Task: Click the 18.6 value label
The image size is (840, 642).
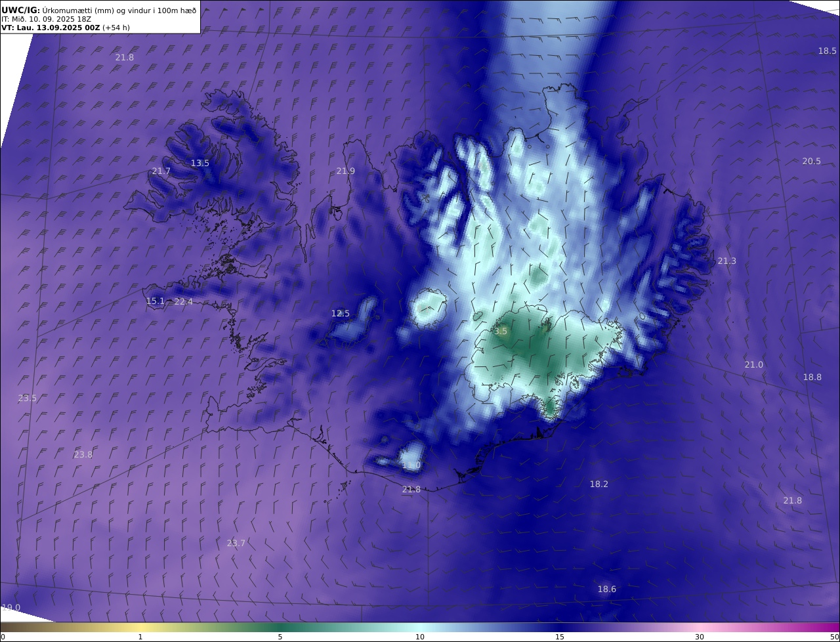Action: tap(606, 589)
